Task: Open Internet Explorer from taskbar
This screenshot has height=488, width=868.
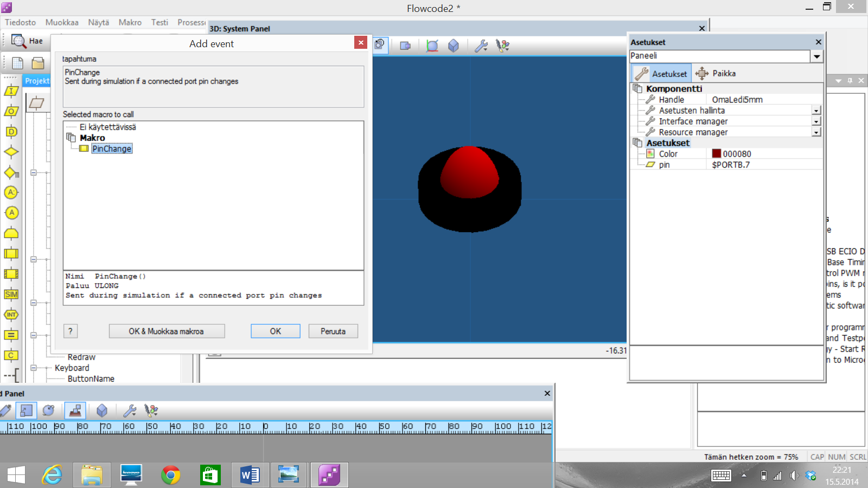Action: pyautogui.click(x=52, y=475)
